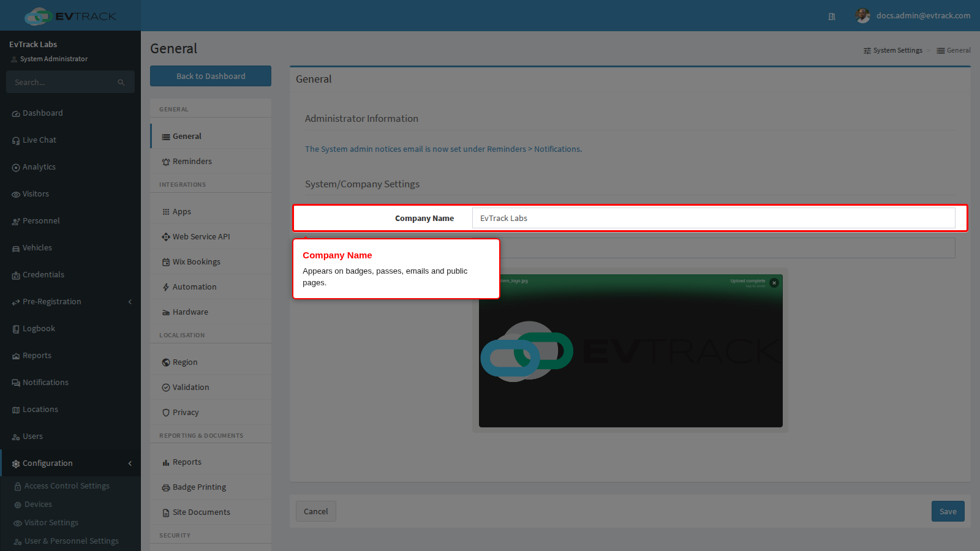Open Validation settings

click(211, 388)
